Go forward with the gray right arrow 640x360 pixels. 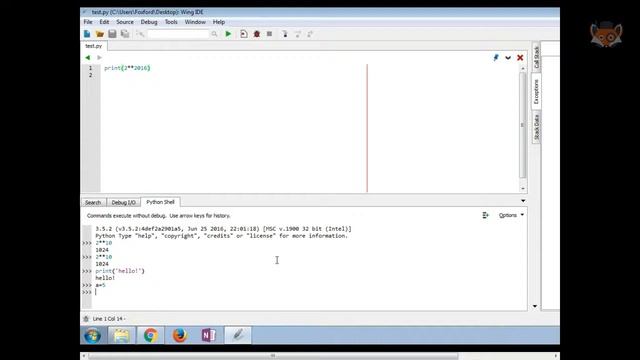point(99,58)
